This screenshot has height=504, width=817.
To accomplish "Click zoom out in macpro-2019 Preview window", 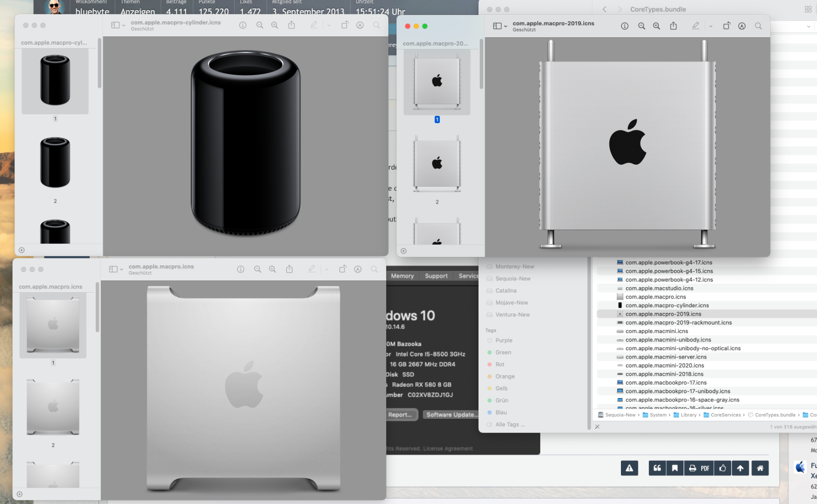I will click(x=641, y=26).
